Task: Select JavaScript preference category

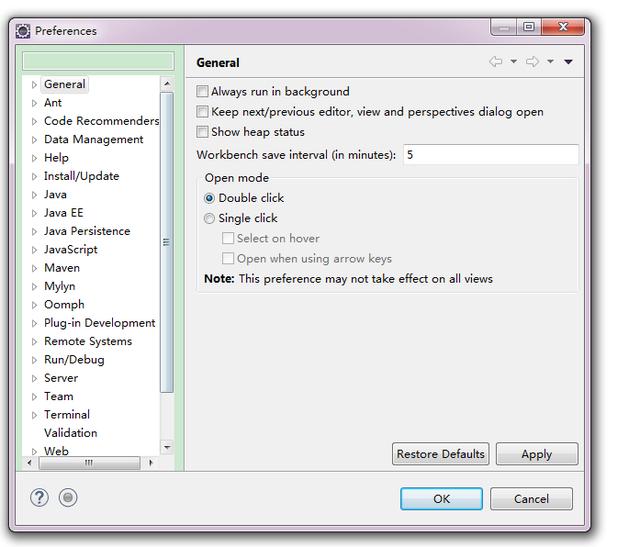Action: coord(71,249)
